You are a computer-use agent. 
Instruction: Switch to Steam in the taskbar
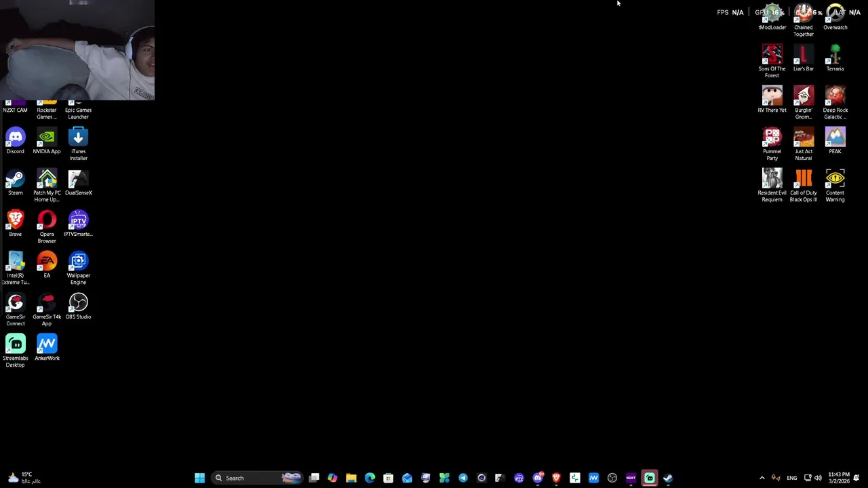click(x=668, y=478)
